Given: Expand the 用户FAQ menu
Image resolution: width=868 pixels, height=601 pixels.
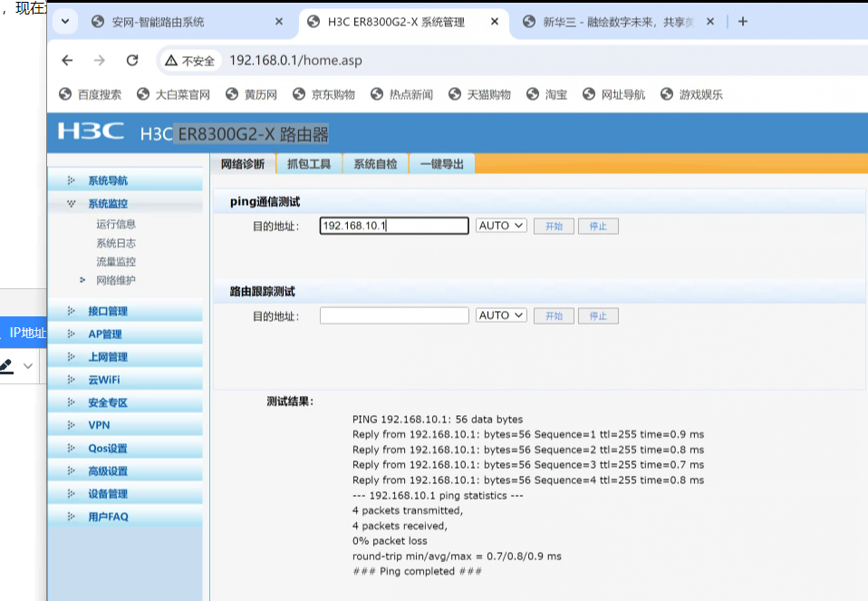Looking at the screenshot, I should pos(125,517).
